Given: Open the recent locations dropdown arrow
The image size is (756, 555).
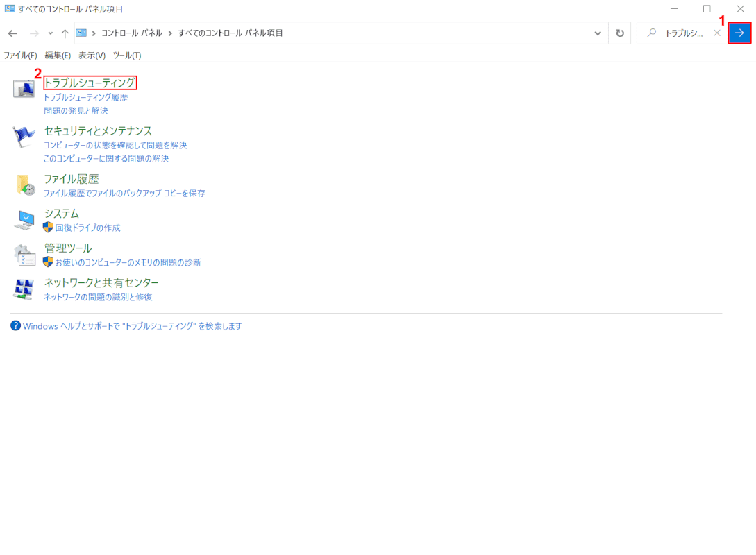Looking at the screenshot, I should tap(50, 33).
